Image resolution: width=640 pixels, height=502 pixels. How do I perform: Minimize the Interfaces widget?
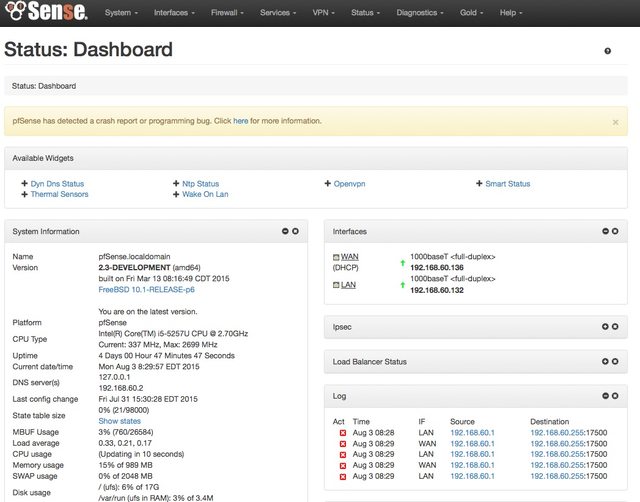pos(604,231)
